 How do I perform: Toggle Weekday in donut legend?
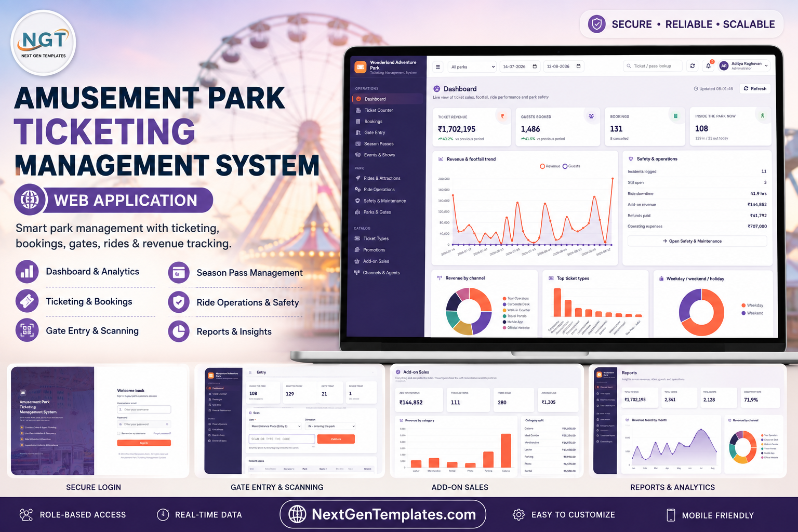tap(752, 305)
